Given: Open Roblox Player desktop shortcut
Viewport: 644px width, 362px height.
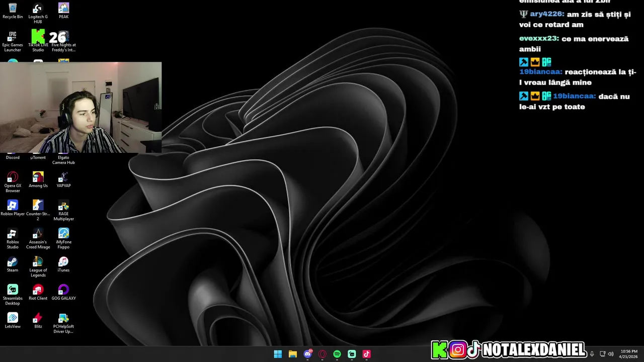Looking at the screenshot, I should click(13, 208).
